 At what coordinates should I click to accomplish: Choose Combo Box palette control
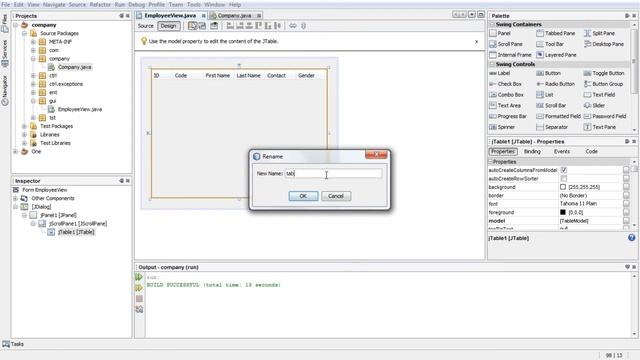[x=507, y=95]
